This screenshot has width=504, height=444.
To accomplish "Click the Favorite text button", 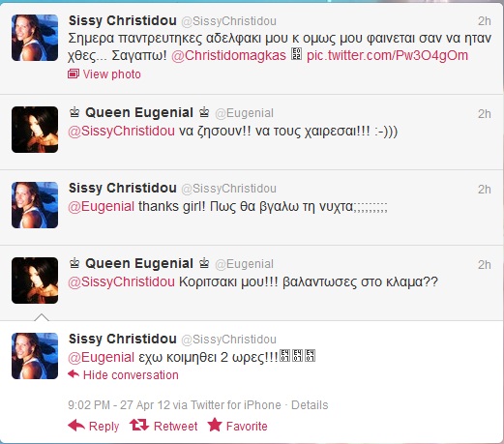I will click(247, 427).
